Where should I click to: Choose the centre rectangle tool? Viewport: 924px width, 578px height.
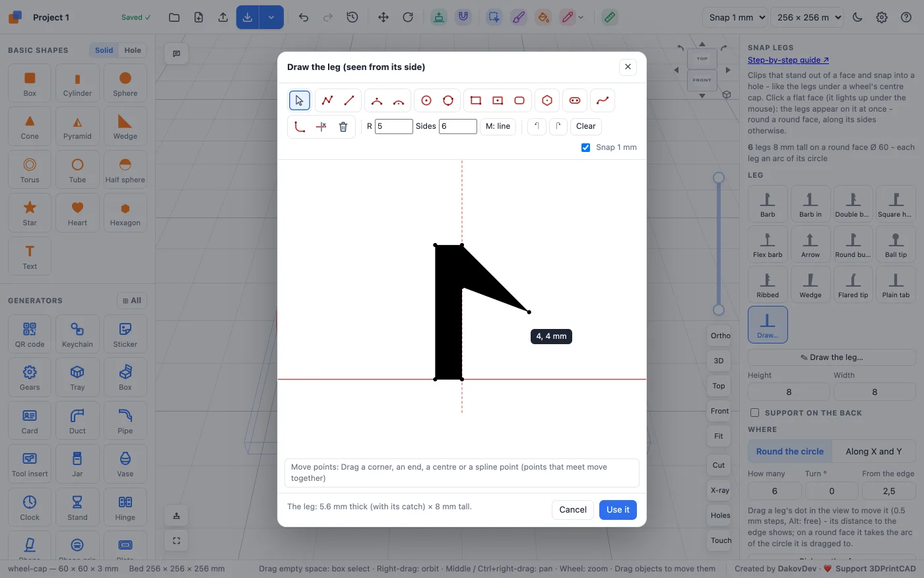498,100
